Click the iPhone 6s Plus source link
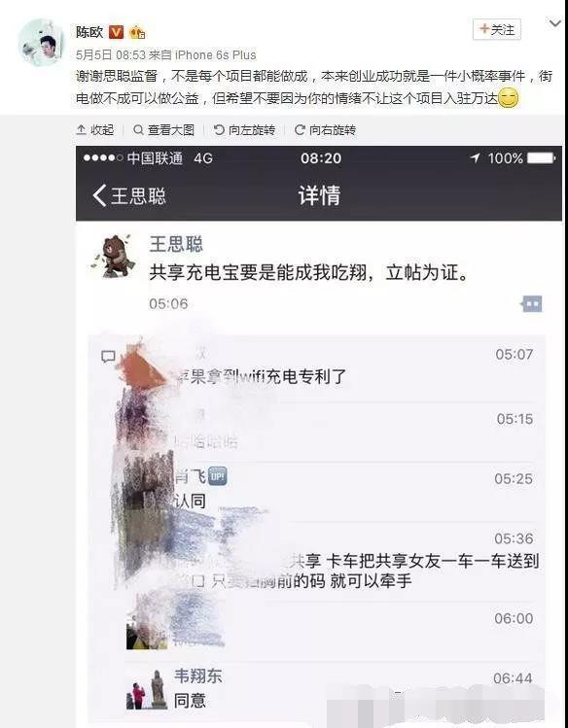 216,54
